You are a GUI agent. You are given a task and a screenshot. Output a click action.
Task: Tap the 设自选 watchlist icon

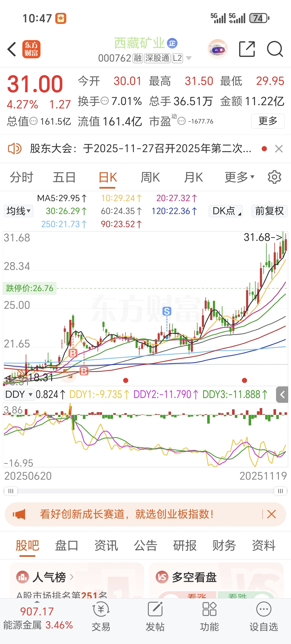(264, 609)
